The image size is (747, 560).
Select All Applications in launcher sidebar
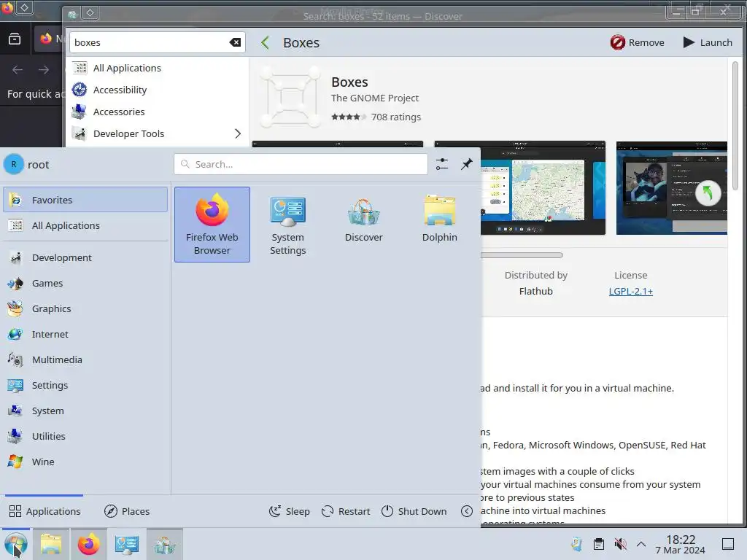click(x=85, y=226)
